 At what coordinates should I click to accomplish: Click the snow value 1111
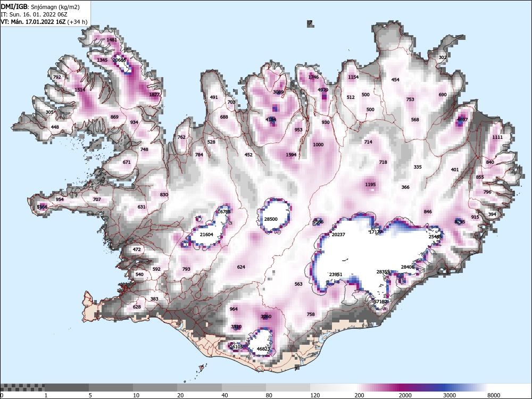[497, 137]
